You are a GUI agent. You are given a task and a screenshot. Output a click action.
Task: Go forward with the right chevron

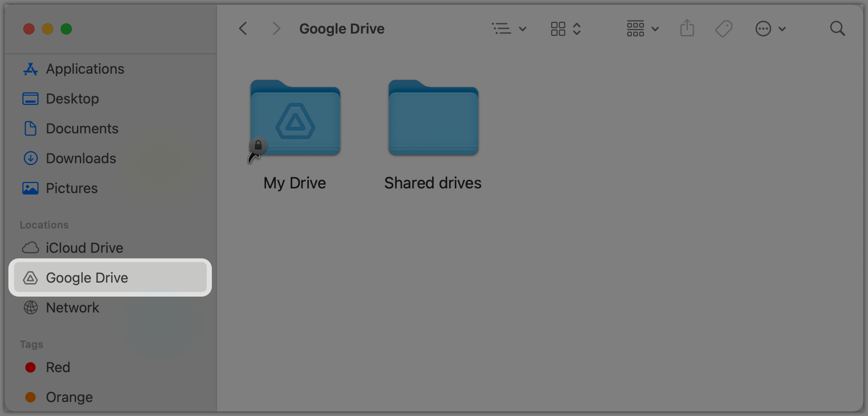[277, 29]
